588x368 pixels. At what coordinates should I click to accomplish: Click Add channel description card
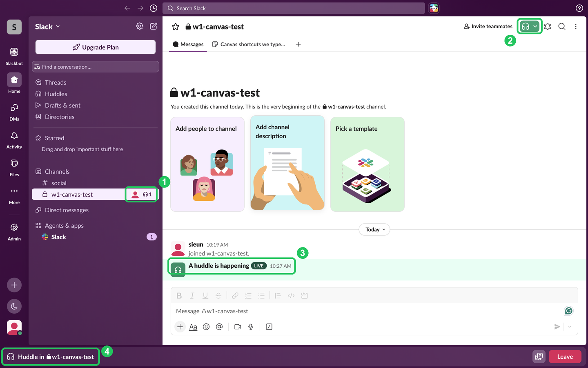pos(287,163)
